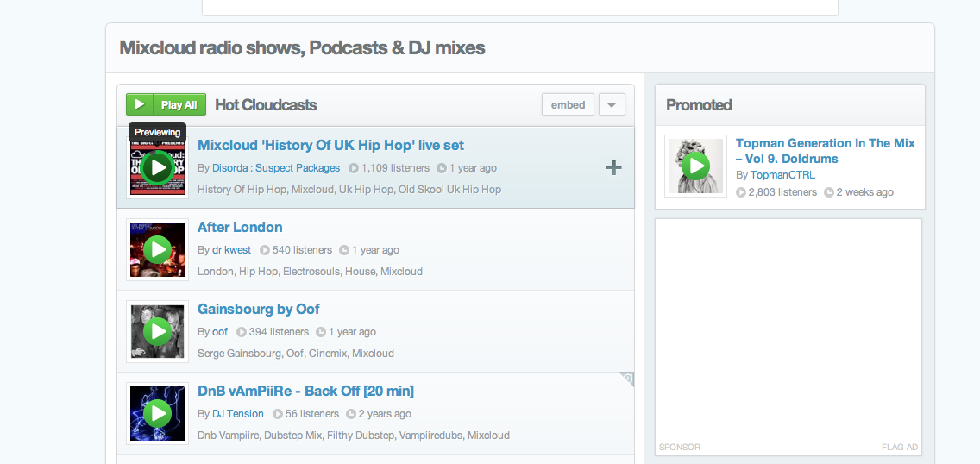Click the Filthy Dubstep tag

[x=360, y=436]
